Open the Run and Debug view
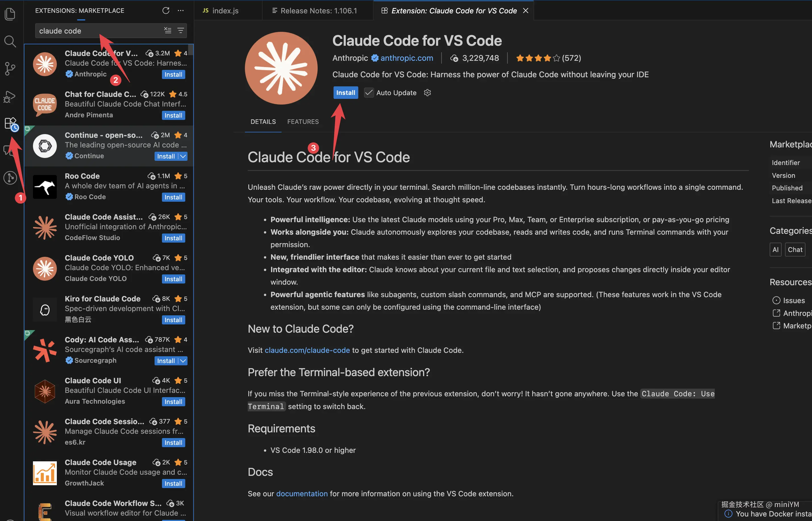This screenshot has height=521, width=812. pos(9,97)
